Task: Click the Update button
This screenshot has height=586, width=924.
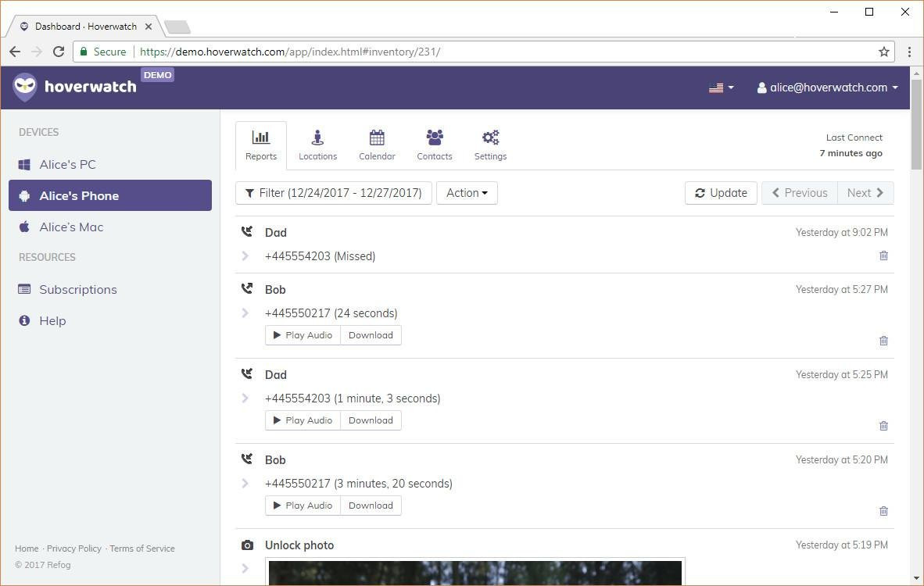Action: click(x=721, y=193)
